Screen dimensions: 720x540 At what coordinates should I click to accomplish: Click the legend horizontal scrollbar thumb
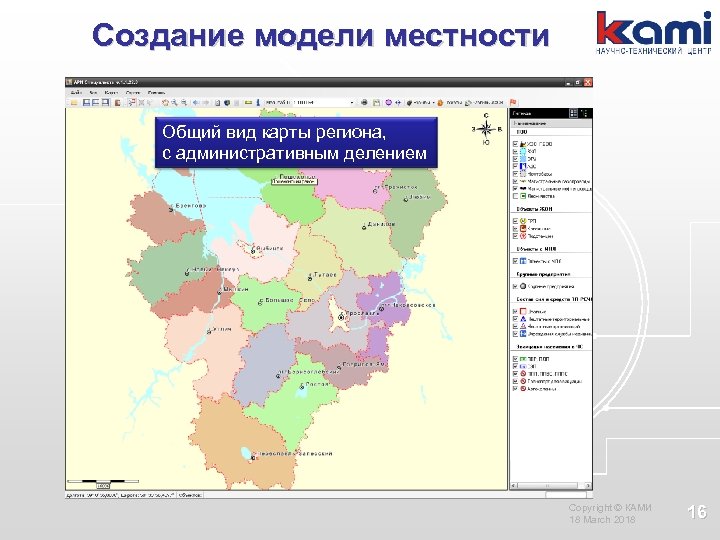547,485
